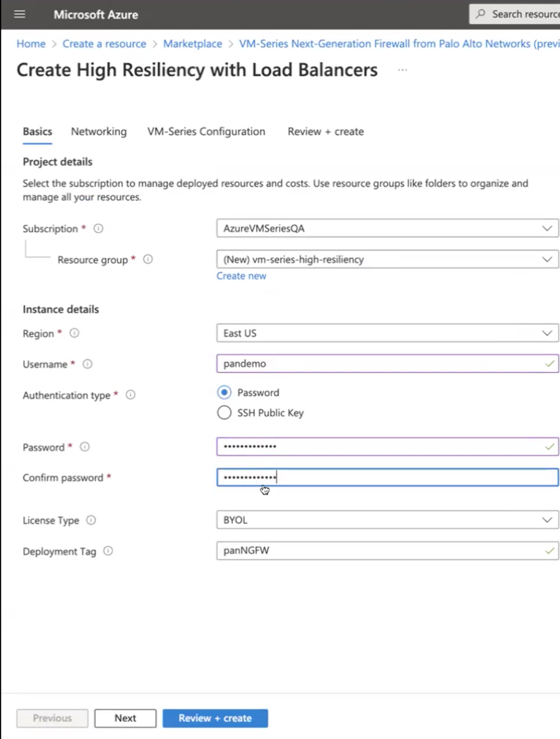Click the Subscription info icon
Screen dimensions: 560x739
(x=98, y=229)
